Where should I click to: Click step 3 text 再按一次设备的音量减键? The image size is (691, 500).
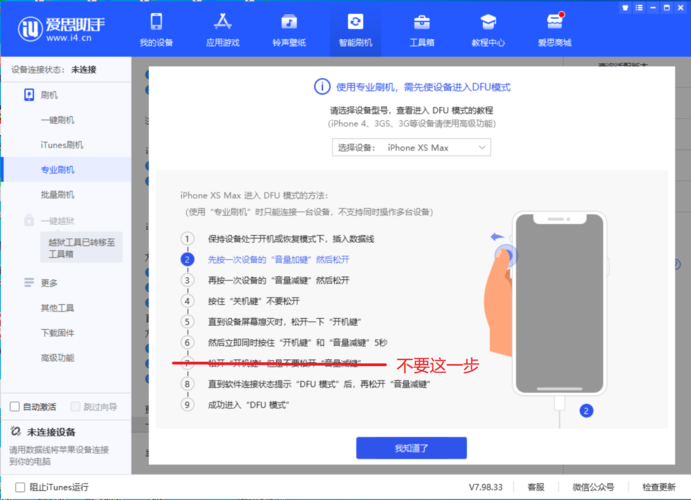(x=279, y=280)
